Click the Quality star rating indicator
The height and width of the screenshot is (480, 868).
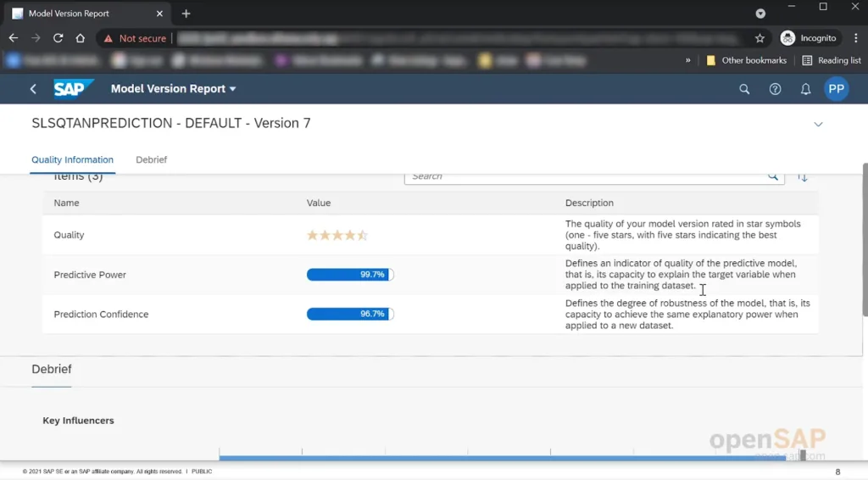tap(337, 235)
